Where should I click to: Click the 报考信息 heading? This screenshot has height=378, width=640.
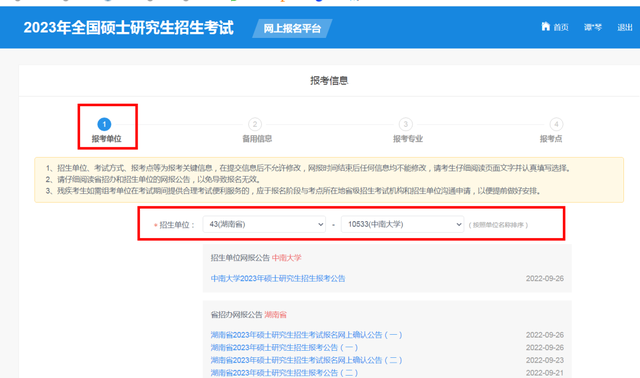[x=329, y=80]
